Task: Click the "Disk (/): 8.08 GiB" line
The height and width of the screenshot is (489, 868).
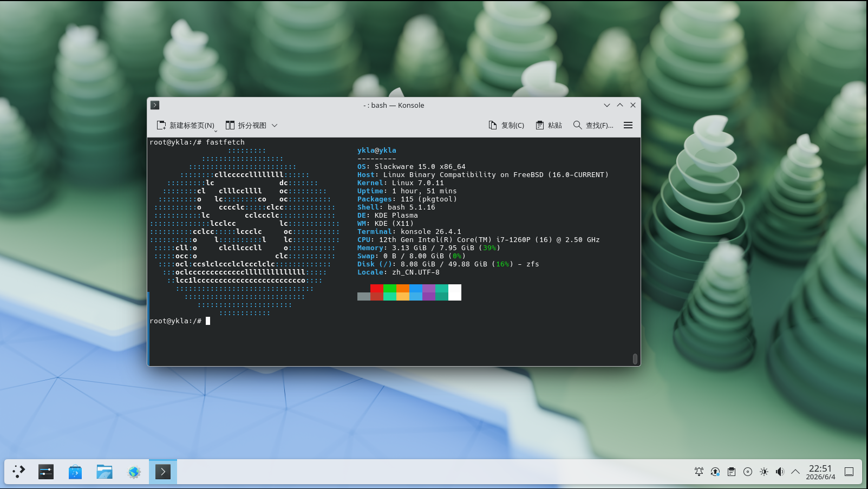Action: click(448, 264)
